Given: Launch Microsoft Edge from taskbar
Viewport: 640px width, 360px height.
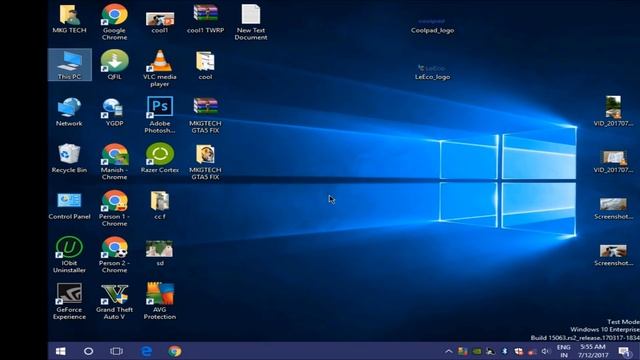Looking at the screenshot, I should pyautogui.click(x=146, y=351).
